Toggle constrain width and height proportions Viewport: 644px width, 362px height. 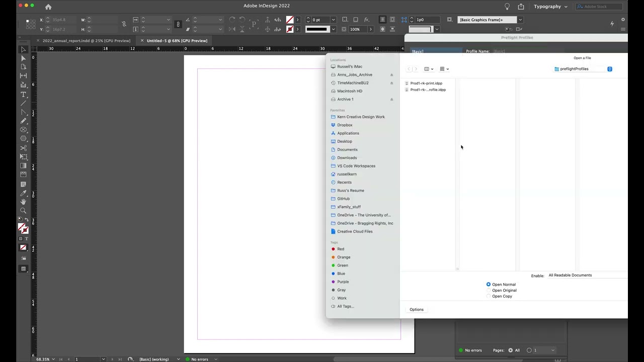[124, 24]
